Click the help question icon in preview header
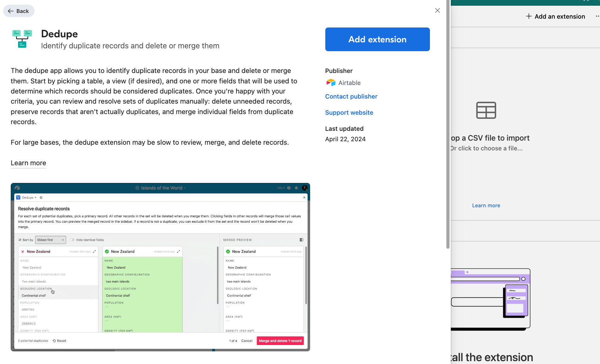Screen dimensions: 600x364 tap(289, 188)
